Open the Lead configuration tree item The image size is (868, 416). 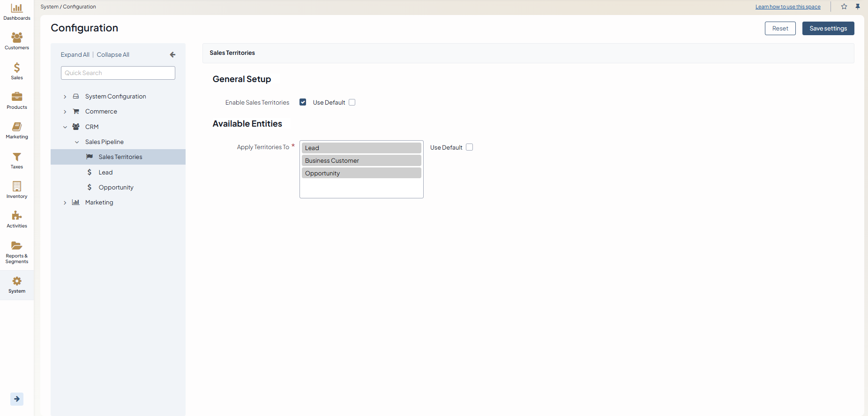coord(105,173)
